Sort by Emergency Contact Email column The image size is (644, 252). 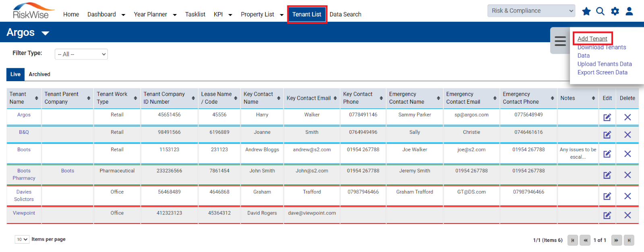495,98
